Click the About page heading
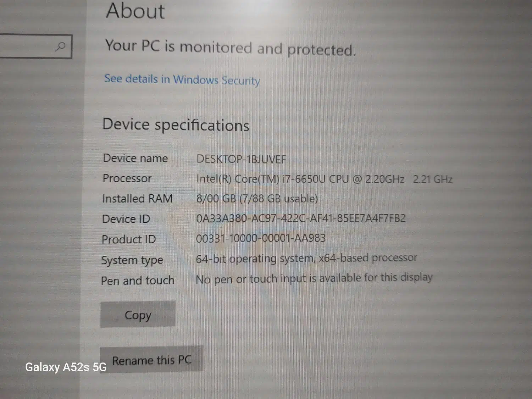This screenshot has width=532, height=399. tap(135, 11)
